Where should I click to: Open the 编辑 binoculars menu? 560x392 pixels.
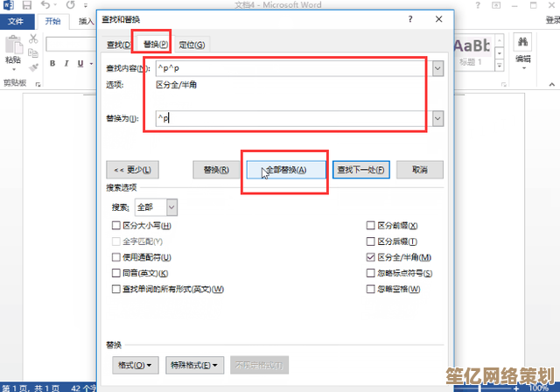(x=523, y=51)
